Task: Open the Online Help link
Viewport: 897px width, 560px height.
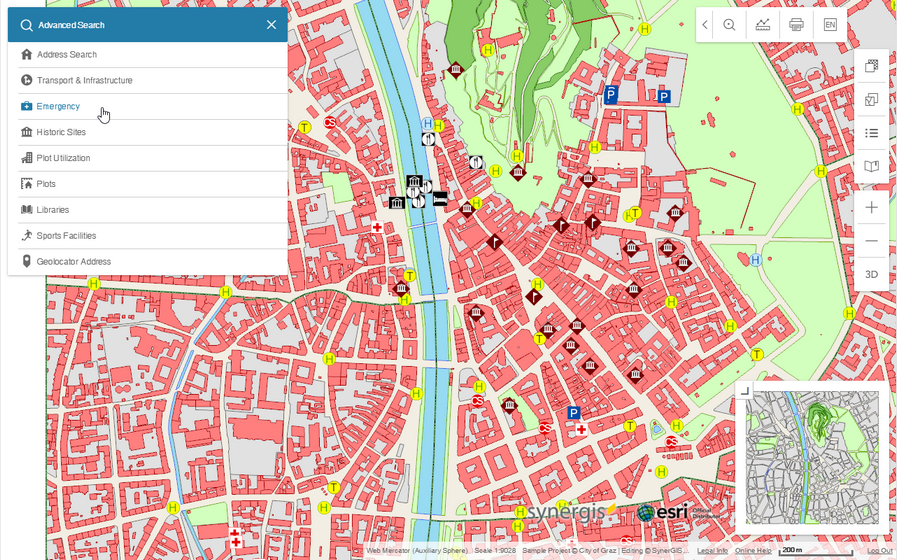Action: point(753,551)
